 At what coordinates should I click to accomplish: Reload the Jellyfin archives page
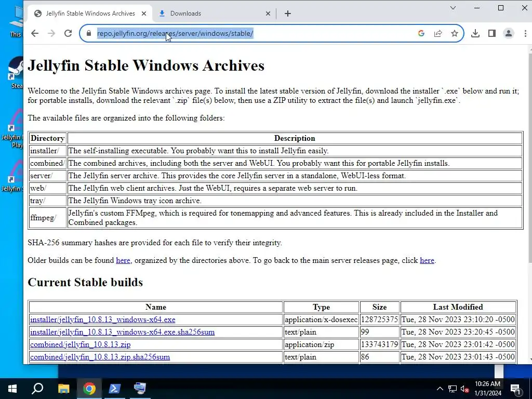point(68,33)
